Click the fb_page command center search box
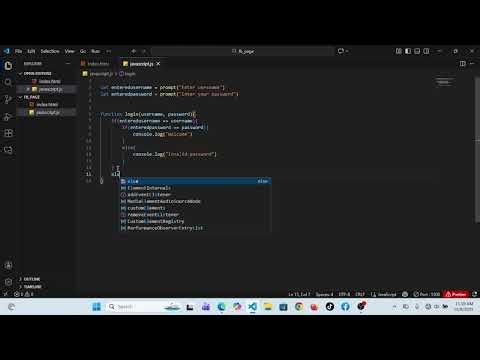The image size is (480, 360). 242,51
